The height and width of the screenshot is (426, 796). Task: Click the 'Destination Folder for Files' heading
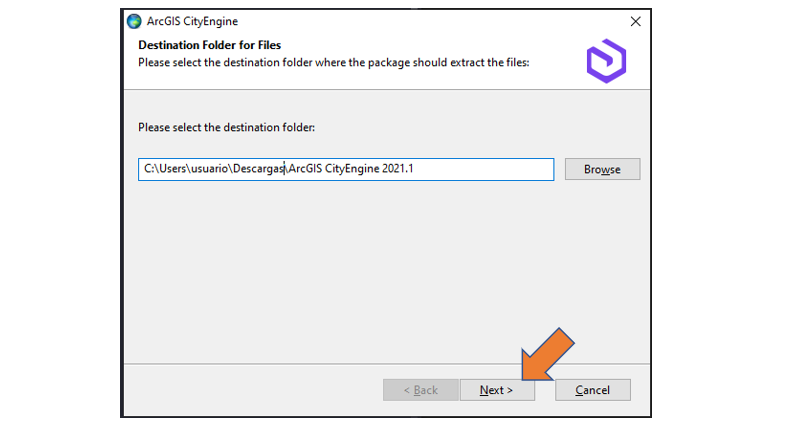pos(209,45)
